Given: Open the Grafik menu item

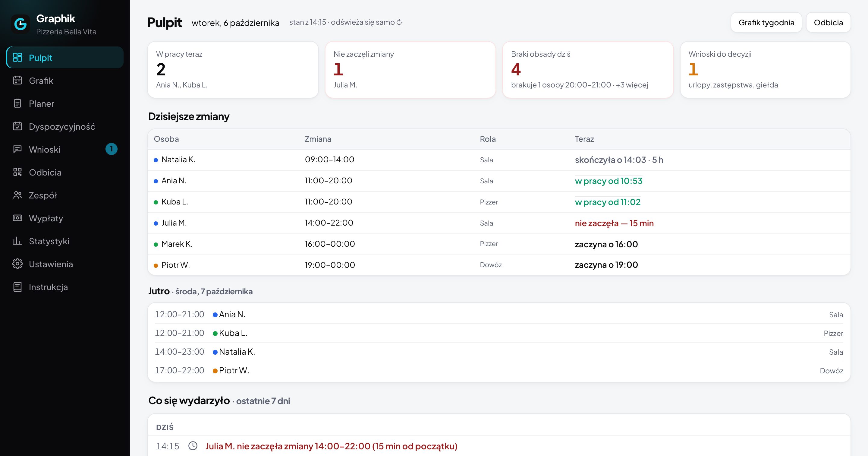Looking at the screenshot, I should click(x=65, y=81).
